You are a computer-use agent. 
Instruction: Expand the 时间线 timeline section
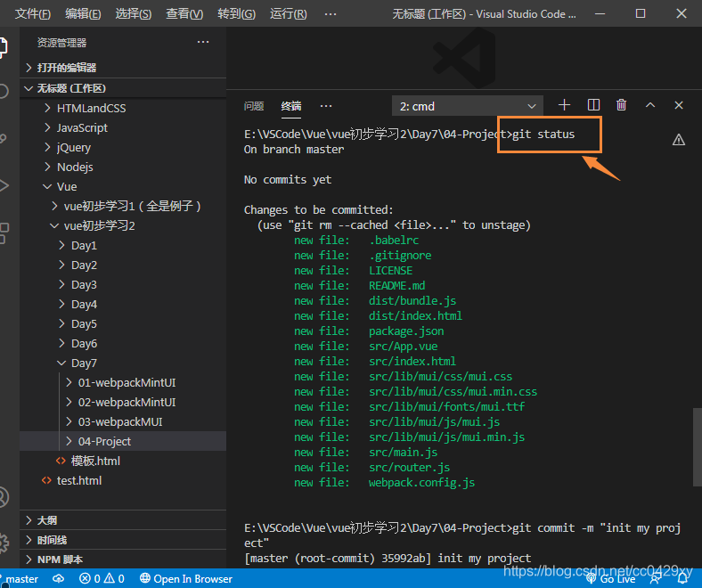pyautogui.click(x=123, y=540)
